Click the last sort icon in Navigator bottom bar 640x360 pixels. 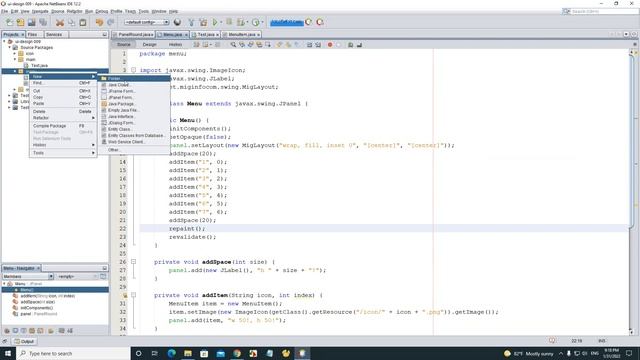click(x=70, y=331)
